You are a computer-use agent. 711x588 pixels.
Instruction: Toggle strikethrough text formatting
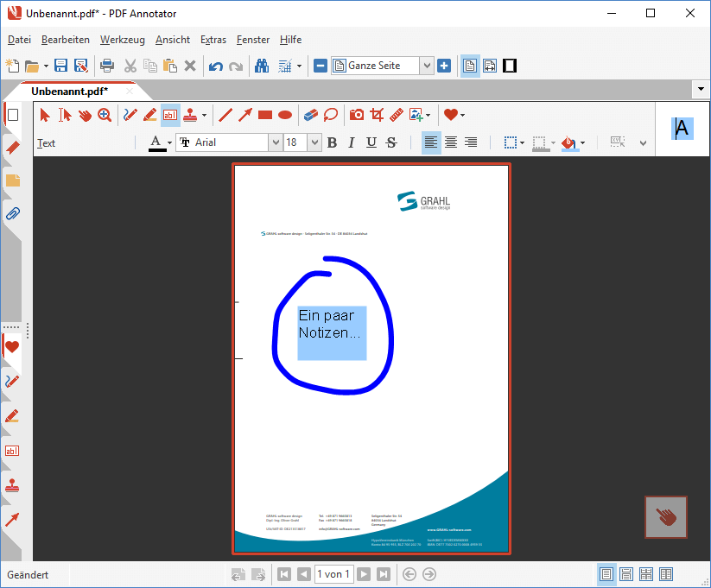(391, 142)
